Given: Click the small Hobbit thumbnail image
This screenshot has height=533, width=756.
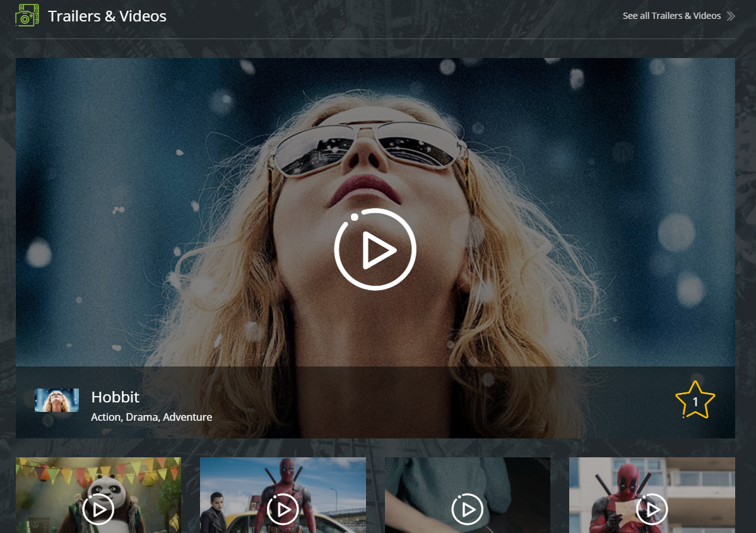Looking at the screenshot, I should coord(56,400).
